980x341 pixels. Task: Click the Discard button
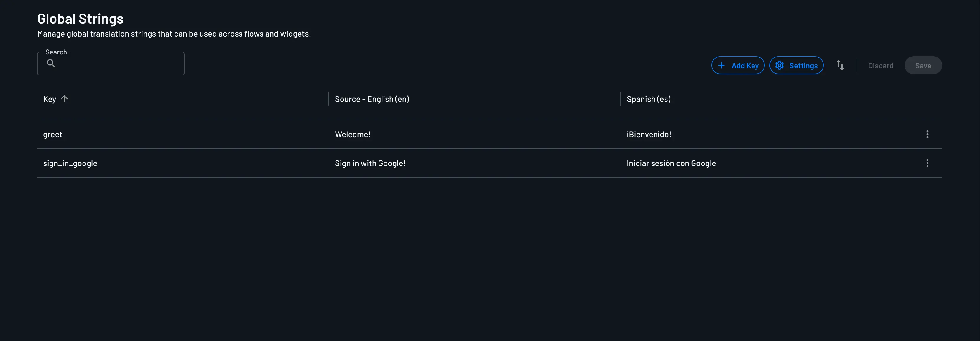pyautogui.click(x=881, y=65)
